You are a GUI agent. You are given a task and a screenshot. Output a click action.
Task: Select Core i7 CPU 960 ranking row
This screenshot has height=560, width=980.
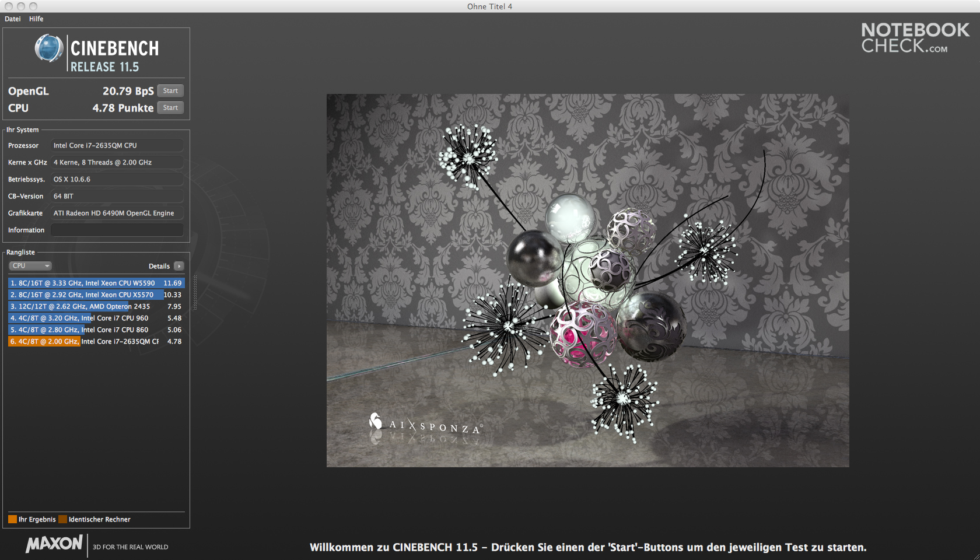[x=96, y=318]
